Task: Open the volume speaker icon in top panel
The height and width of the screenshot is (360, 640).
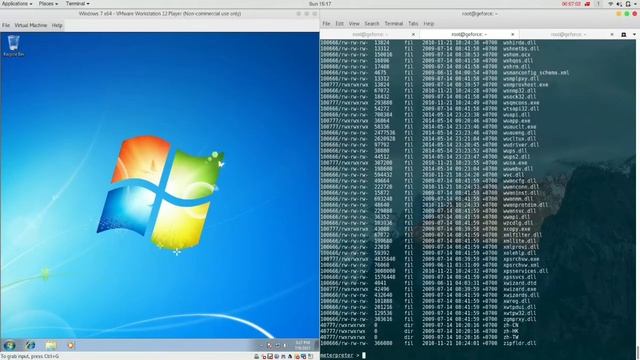Action: click(x=619, y=4)
